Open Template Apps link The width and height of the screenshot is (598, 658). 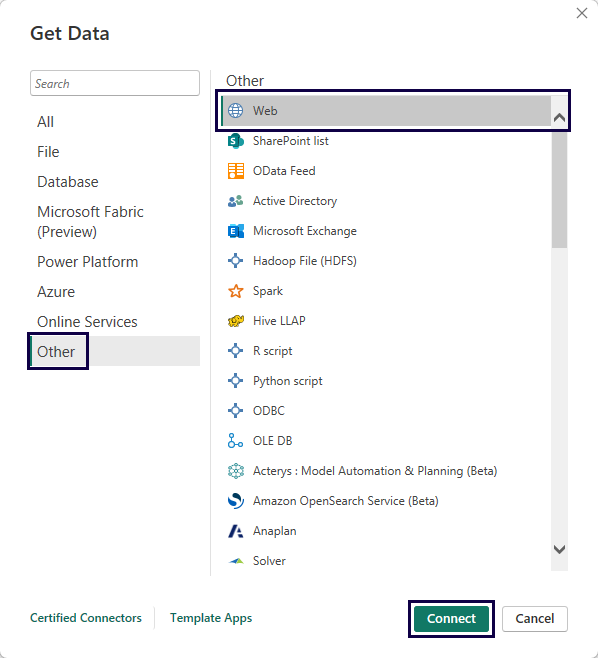point(211,618)
